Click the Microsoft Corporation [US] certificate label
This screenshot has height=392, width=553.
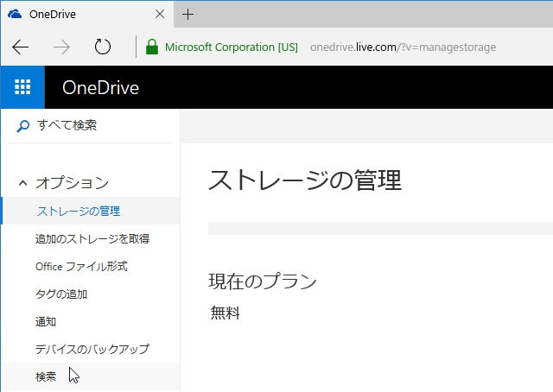point(232,47)
